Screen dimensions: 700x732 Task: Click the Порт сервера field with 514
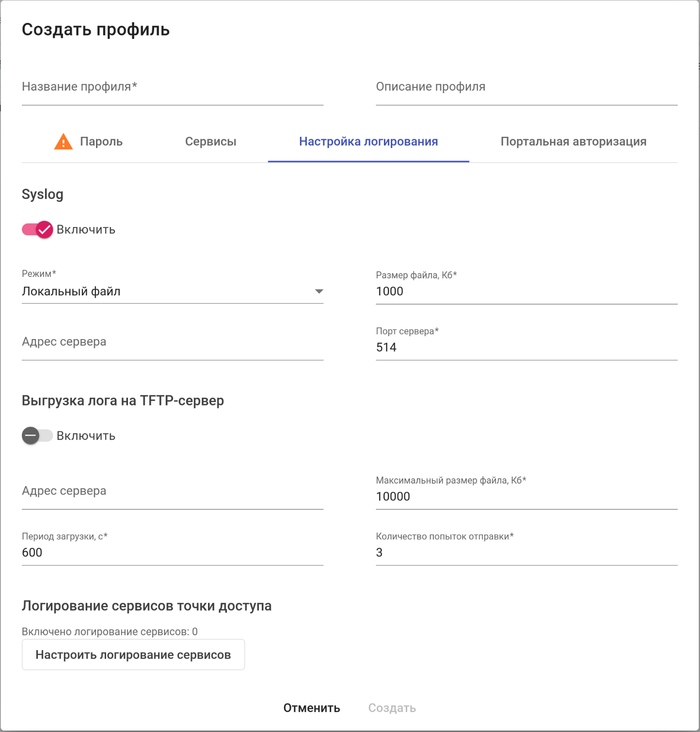(x=526, y=347)
